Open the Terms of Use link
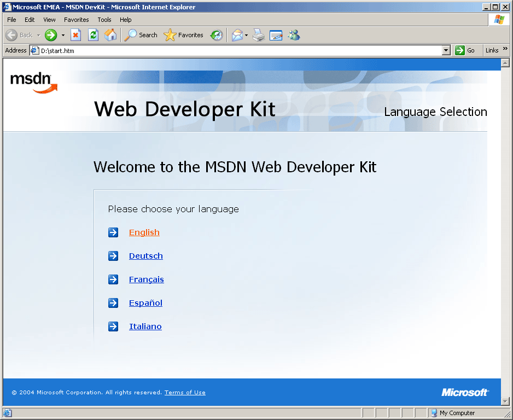The image size is (513, 420). tap(185, 392)
